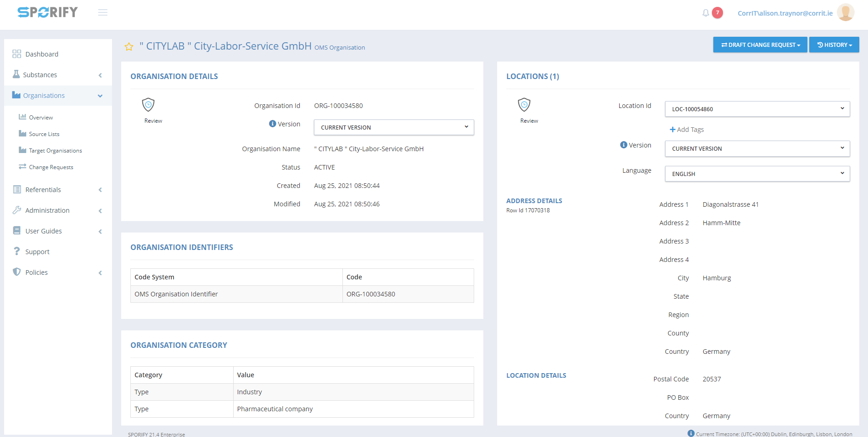Click Review shield icon in Organisation Details
Viewport: 868px width, 437px height.
(148, 105)
